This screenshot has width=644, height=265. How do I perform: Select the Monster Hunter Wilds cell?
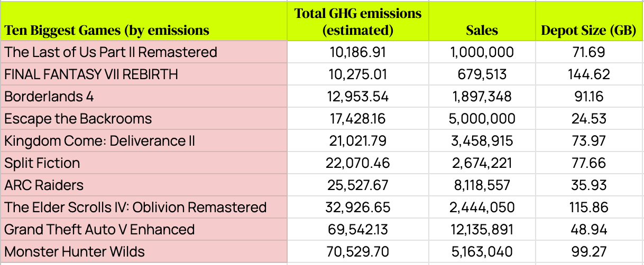tap(75, 252)
